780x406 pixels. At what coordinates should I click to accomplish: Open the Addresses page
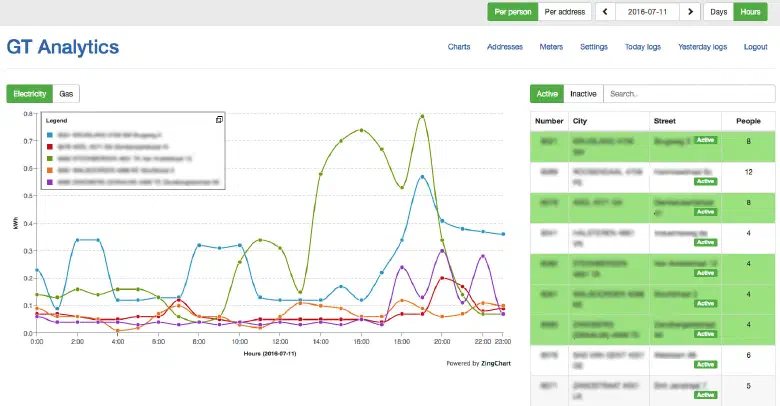coord(505,47)
